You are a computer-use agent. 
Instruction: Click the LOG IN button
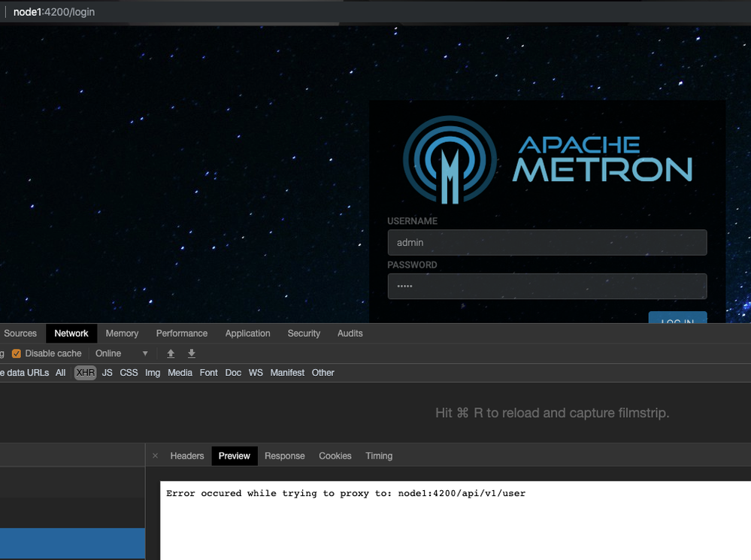tap(678, 318)
